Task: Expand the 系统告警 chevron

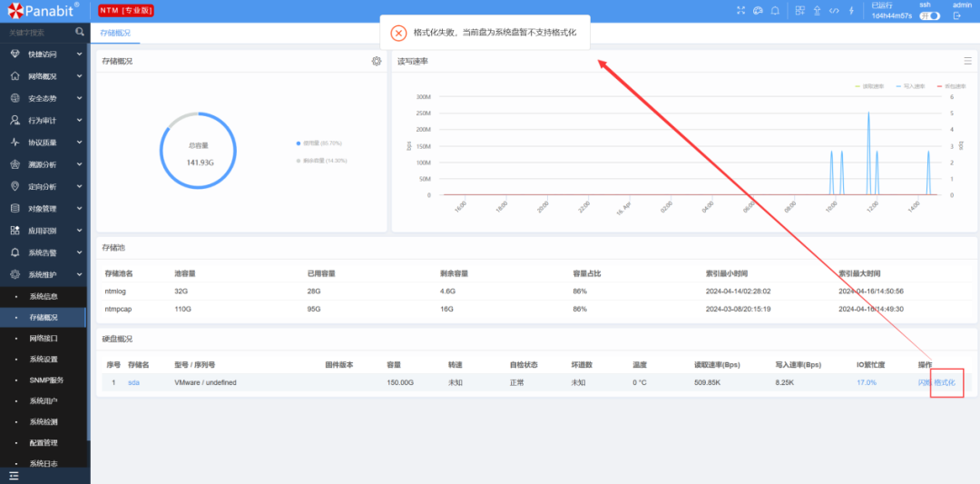Action: click(79, 252)
